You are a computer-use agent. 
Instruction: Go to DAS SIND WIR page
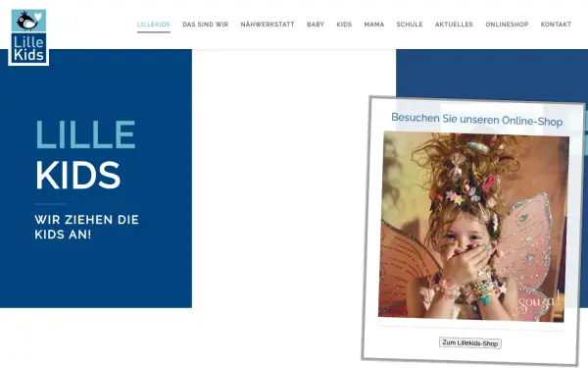tap(205, 25)
